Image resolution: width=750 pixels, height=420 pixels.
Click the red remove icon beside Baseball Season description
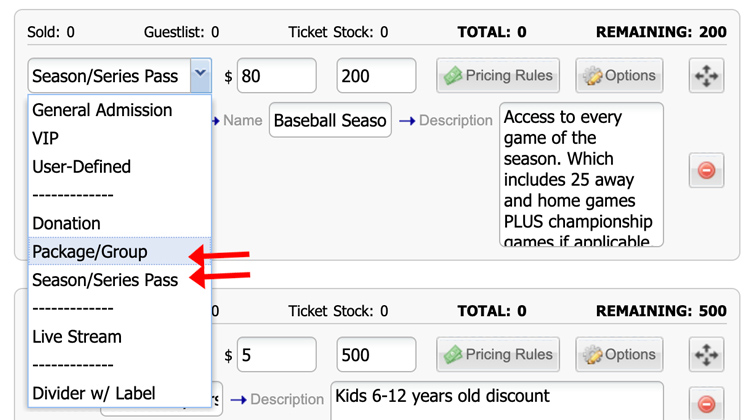706,170
